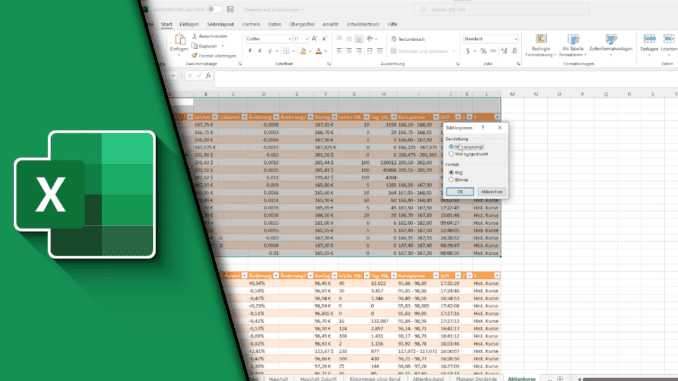This screenshot has width=678, height=381.
Task: Click the Entwicklertools ribbon tab
Action: [363, 24]
